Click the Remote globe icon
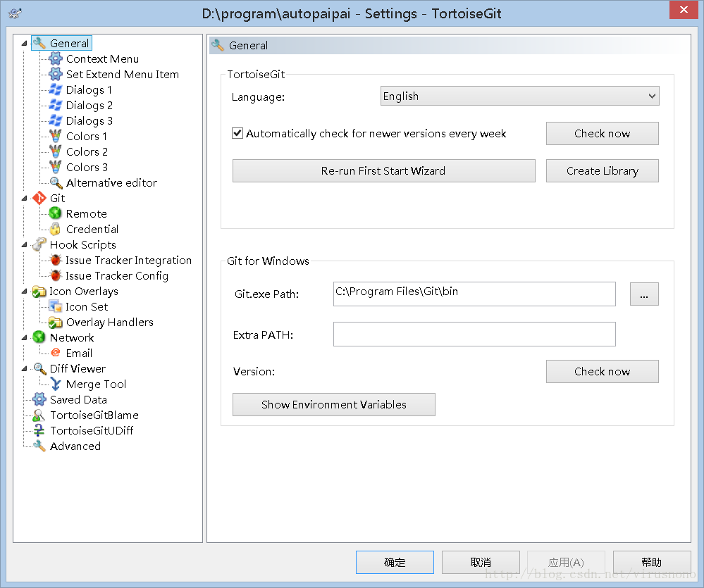Image resolution: width=704 pixels, height=588 pixels. pos(55,213)
